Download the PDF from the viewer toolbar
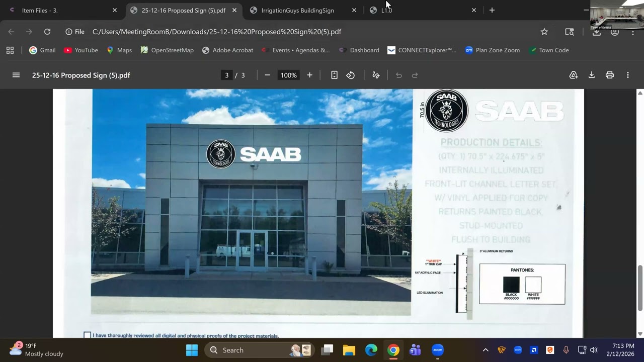The height and width of the screenshot is (362, 644). pos(592,75)
